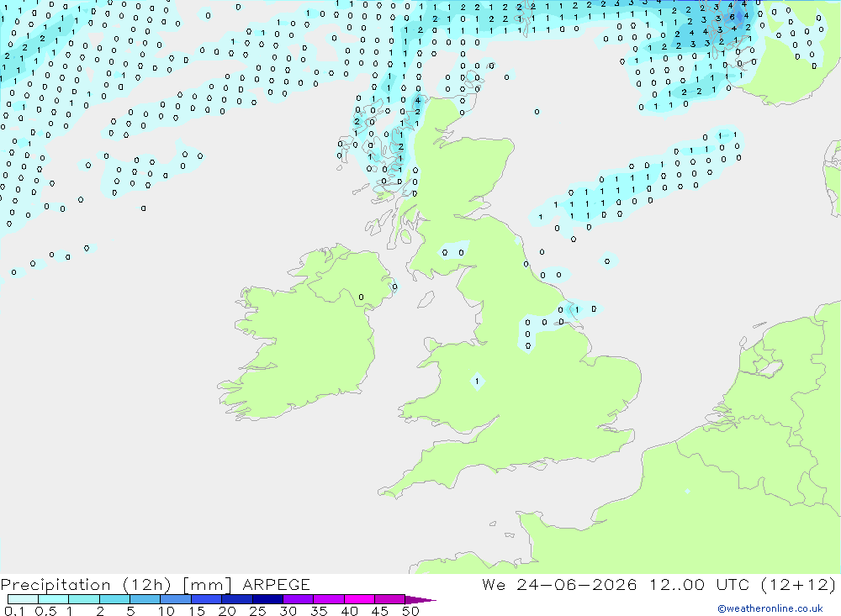This screenshot has height=616, width=841.
Task: Choose the 10–15 mm legend swatch
Action: pyautogui.click(x=176, y=599)
